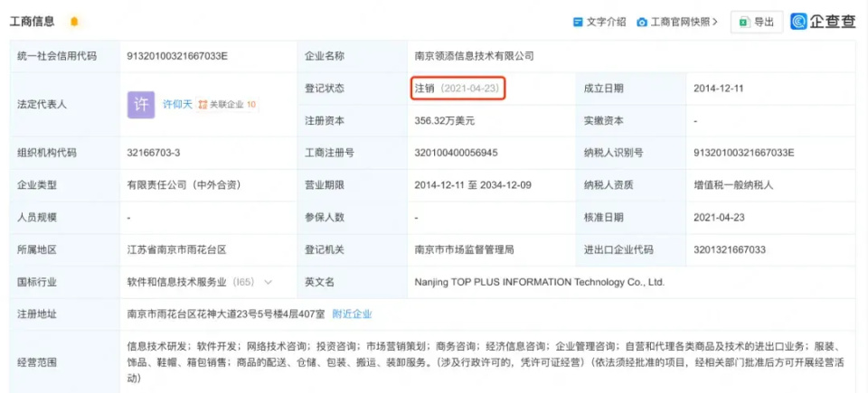Click the Excel icon on the 导出 button
The width and height of the screenshot is (868, 393).
point(744,23)
